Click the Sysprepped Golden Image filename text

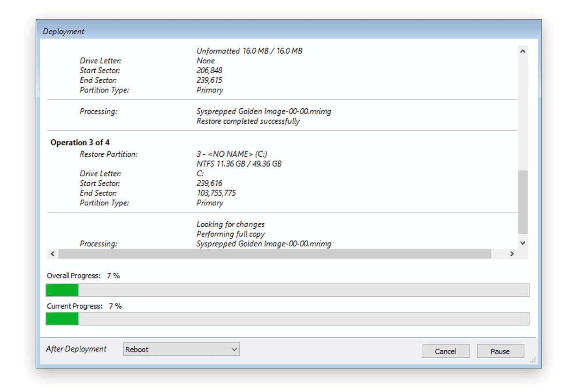(x=264, y=111)
